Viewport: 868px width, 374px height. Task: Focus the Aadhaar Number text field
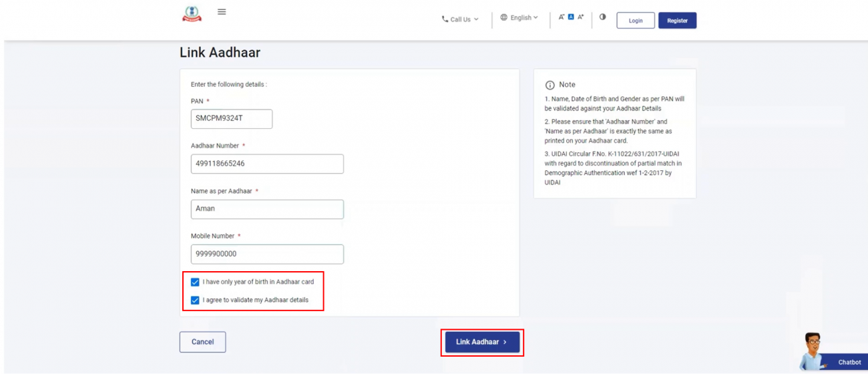[x=267, y=164]
